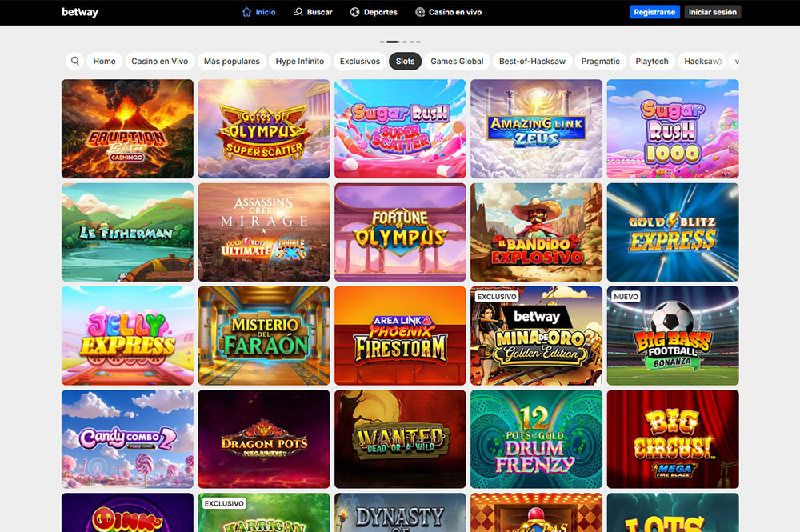Screen dimensions: 800x532
Task: Open Fortune of Olympus game tile
Action: (400, 232)
